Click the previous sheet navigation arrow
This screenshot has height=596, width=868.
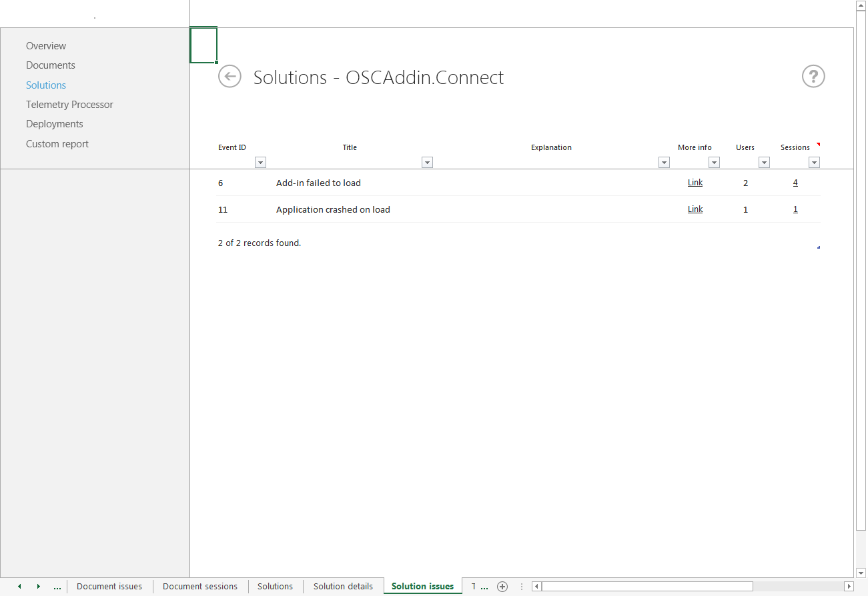point(19,587)
